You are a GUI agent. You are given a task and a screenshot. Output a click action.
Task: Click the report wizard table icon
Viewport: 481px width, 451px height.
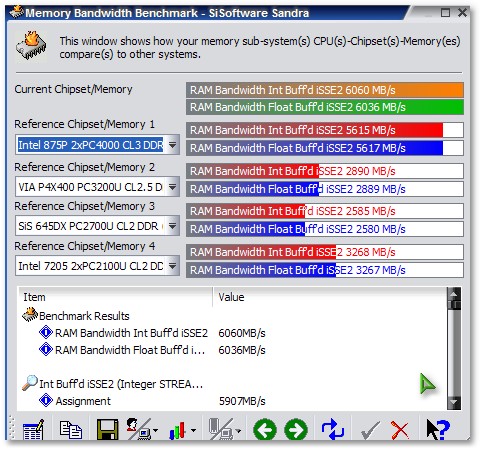tap(33, 429)
